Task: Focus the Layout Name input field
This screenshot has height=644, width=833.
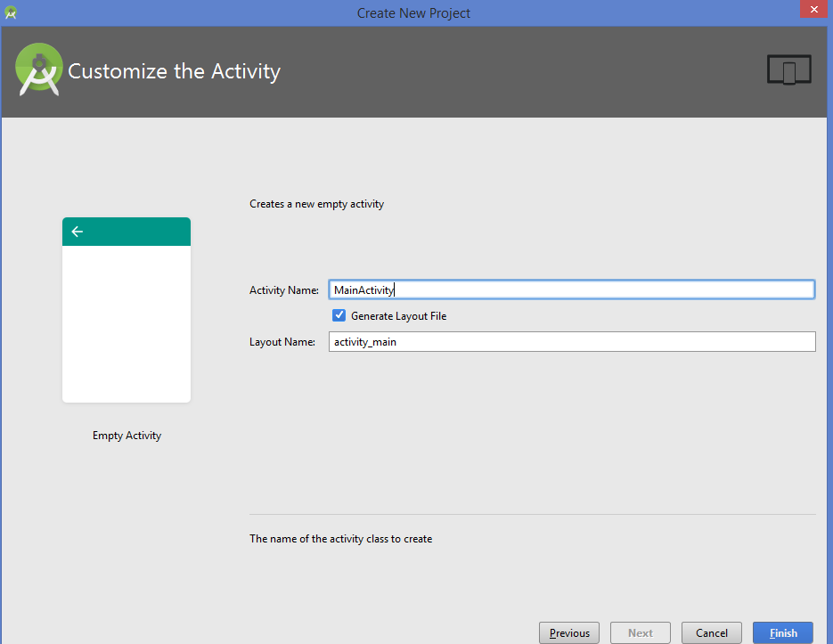Action: coord(572,342)
